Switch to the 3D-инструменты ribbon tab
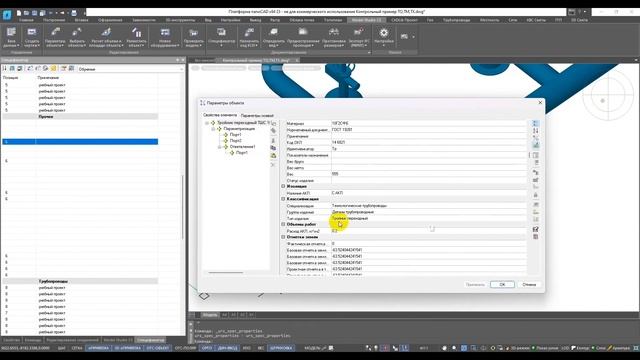The width and height of the screenshot is (640, 360). pyautogui.click(x=180, y=20)
